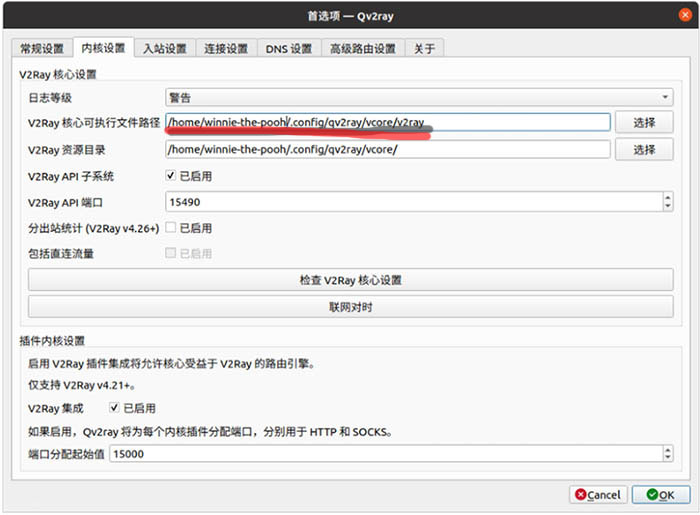Switch to the 入站设置 tab
700x515 pixels.
click(x=164, y=48)
